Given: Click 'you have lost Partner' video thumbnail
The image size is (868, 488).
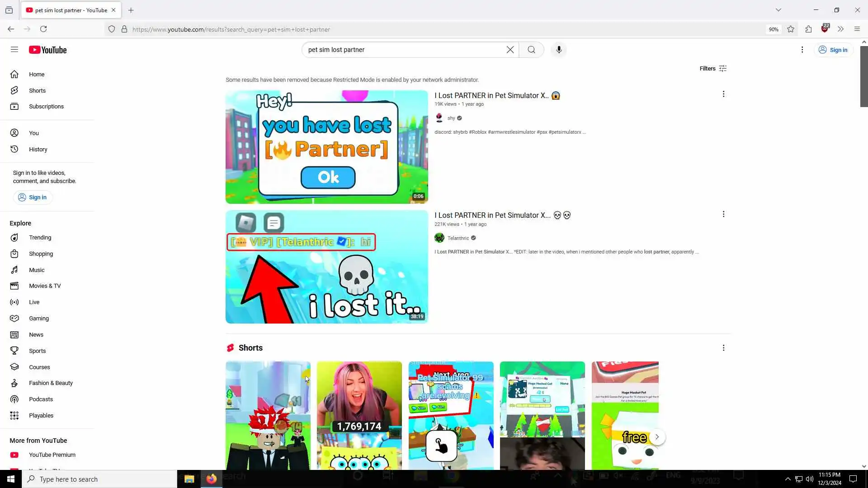Looking at the screenshot, I should (x=326, y=147).
